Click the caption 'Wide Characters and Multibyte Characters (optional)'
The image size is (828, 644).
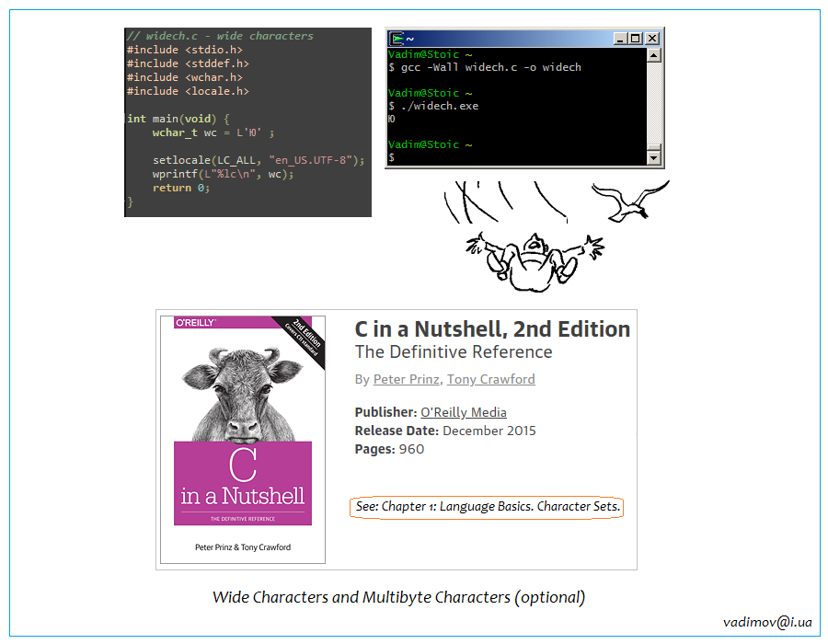(x=398, y=597)
